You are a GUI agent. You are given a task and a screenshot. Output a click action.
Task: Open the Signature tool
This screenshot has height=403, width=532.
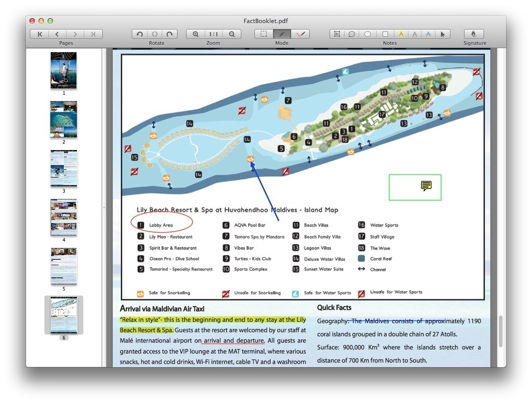(474, 34)
